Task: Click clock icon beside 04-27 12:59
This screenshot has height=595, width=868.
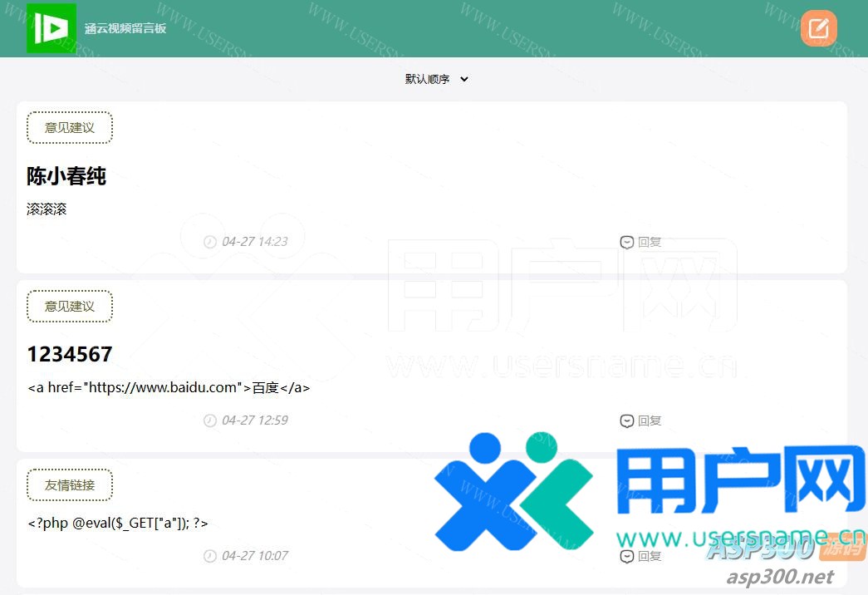Action: 210,420
